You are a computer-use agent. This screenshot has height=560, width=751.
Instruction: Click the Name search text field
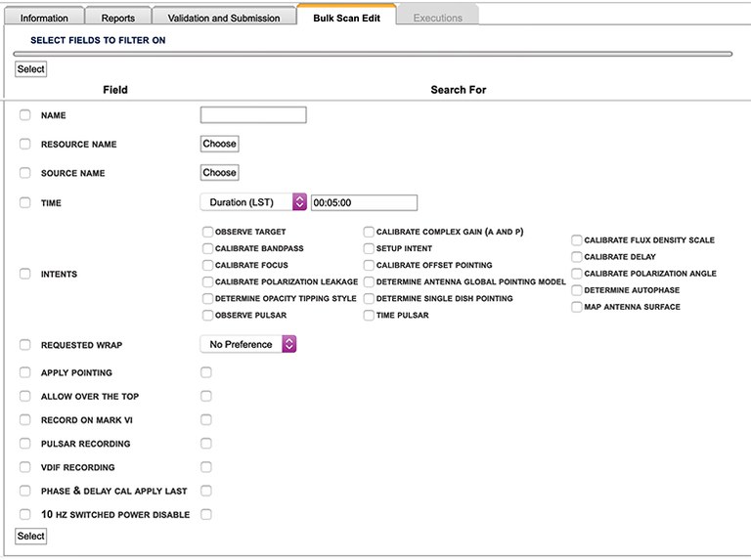tap(253, 115)
